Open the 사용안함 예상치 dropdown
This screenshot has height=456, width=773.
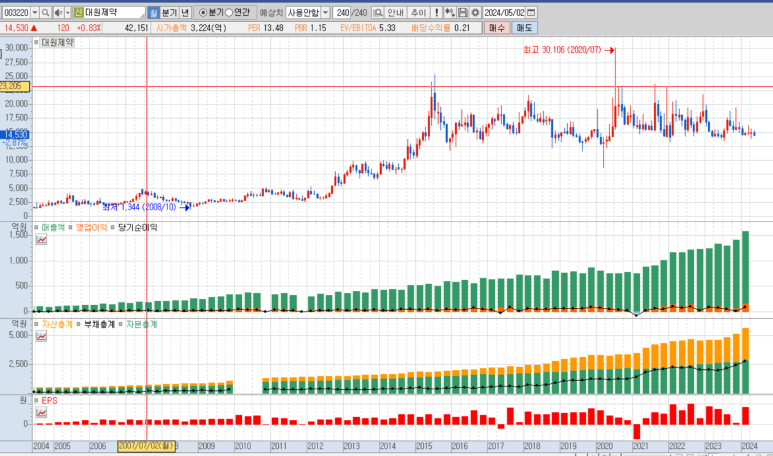point(325,12)
